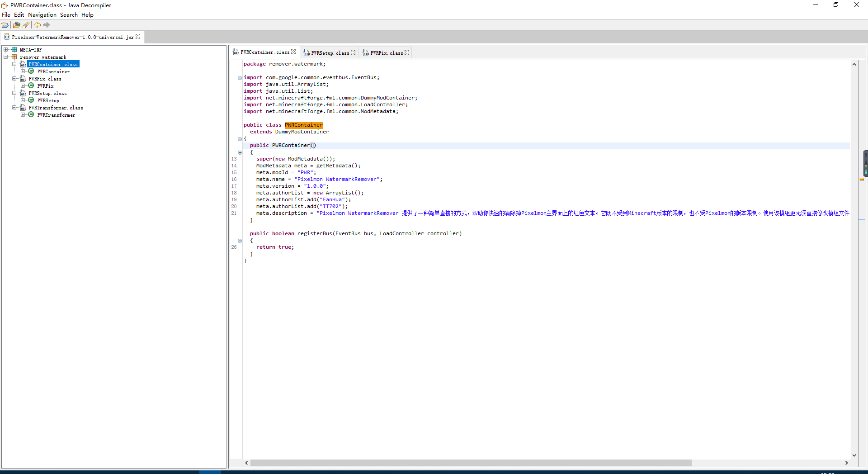This screenshot has height=474, width=868.
Task: Expand the PWRTransformer class member node
Action: [x=23, y=115]
